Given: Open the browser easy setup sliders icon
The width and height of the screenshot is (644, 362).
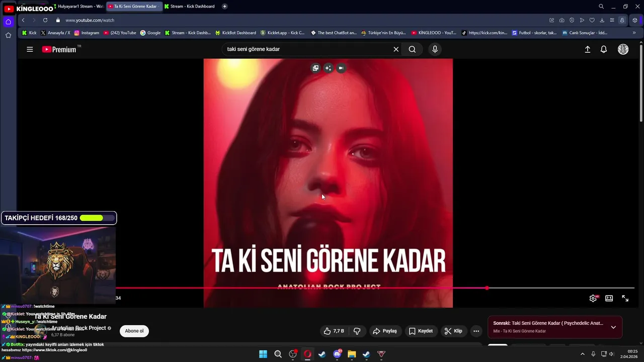Looking at the screenshot, I should 612,20.
